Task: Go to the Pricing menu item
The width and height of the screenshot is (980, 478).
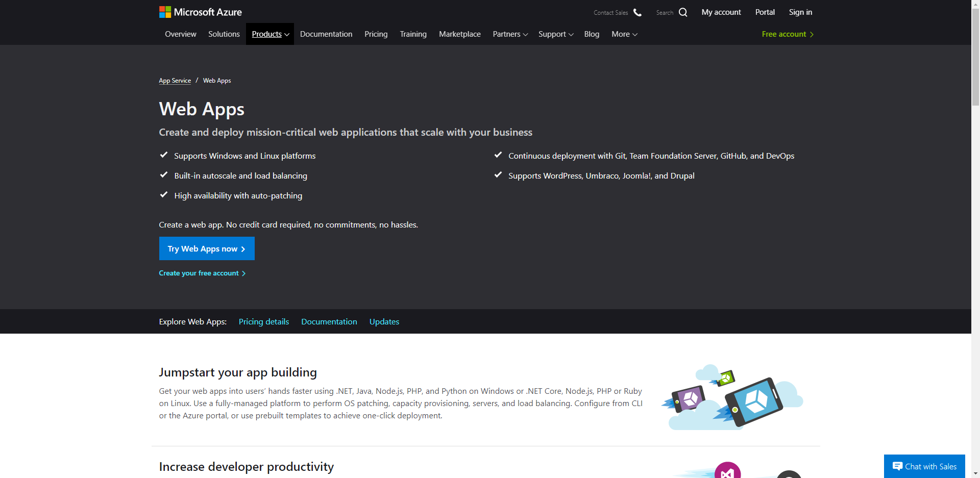Action: 376,34
